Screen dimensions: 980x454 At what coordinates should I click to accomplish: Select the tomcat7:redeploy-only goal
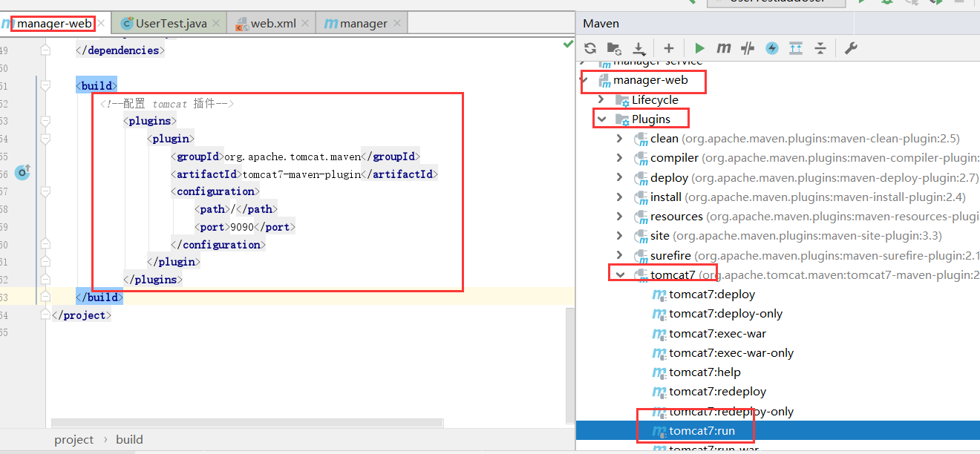pyautogui.click(x=731, y=411)
